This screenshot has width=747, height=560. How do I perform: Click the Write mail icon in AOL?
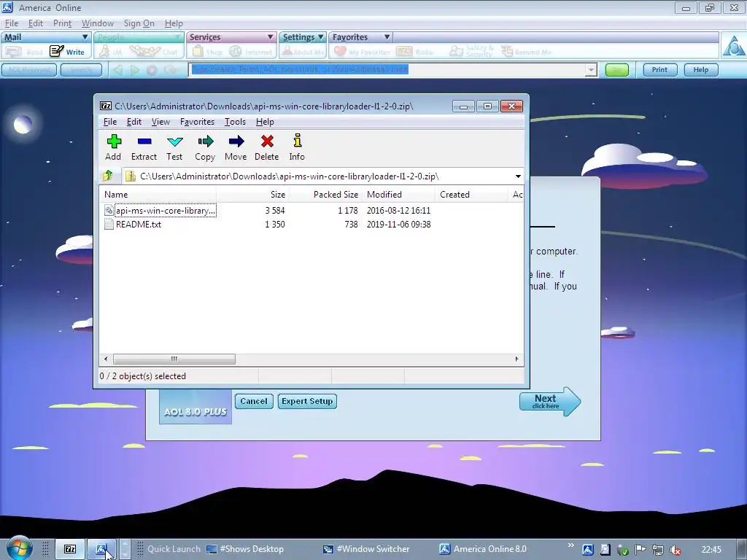[x=66, y=52]
